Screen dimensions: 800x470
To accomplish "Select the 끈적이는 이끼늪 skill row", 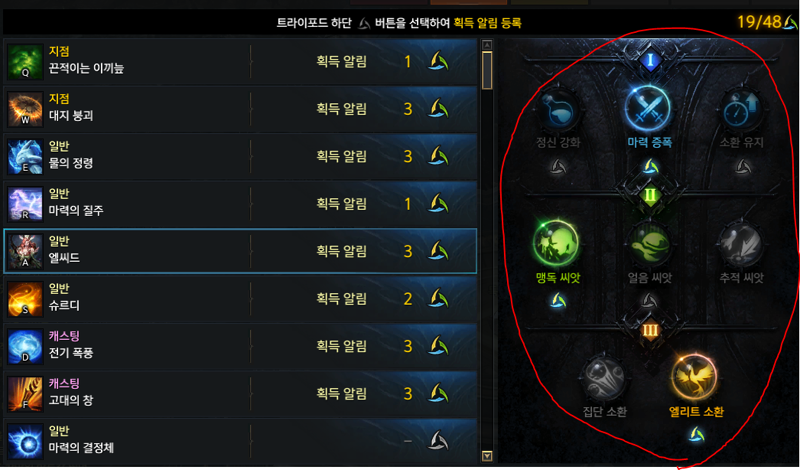I will 240,61.
